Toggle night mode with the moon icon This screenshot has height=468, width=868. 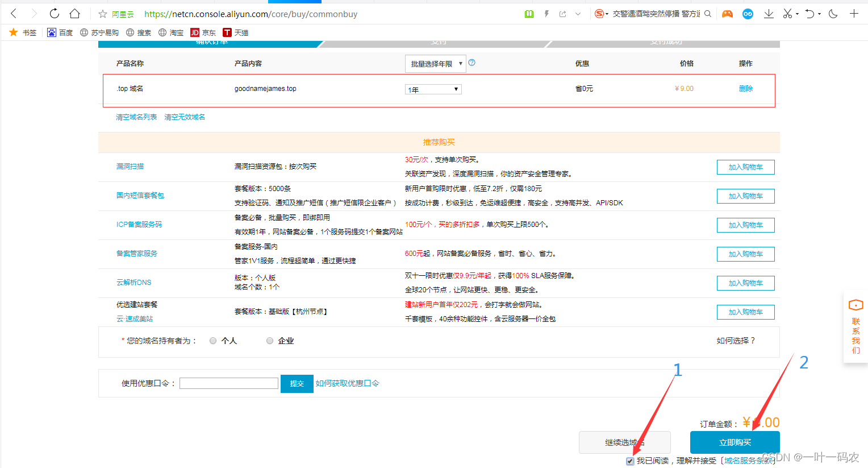click(x=833, y=14)
